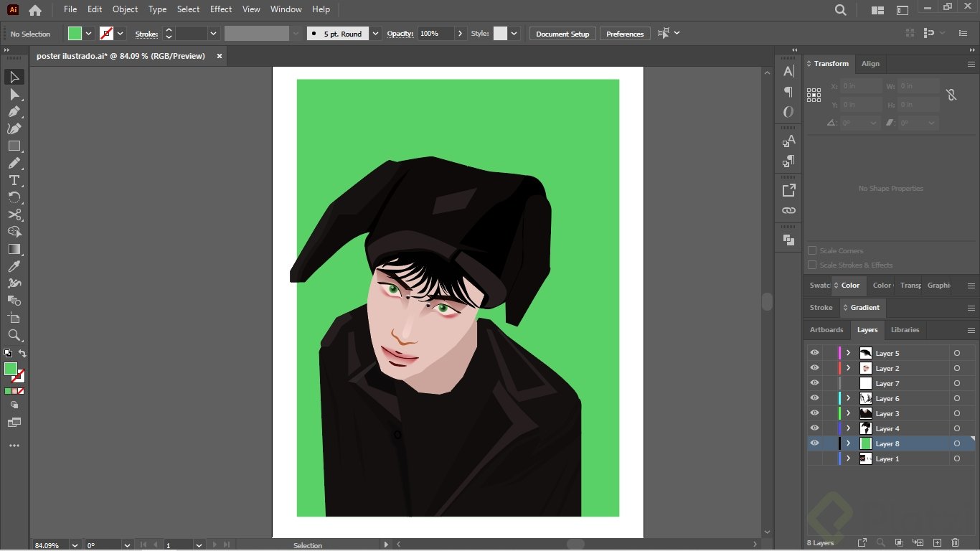Click the Rectangle tool
The width and height of the screenshot is (980, 551).
pyautogui.click(x=14, y=146)
